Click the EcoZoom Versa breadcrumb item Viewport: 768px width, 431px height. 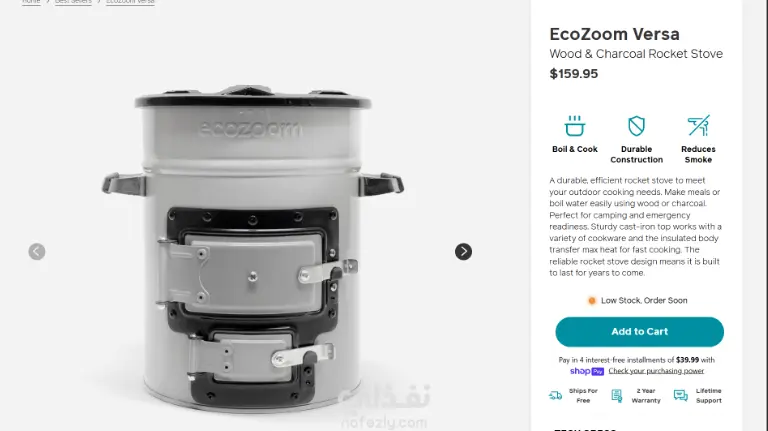[x=130, y=2]
